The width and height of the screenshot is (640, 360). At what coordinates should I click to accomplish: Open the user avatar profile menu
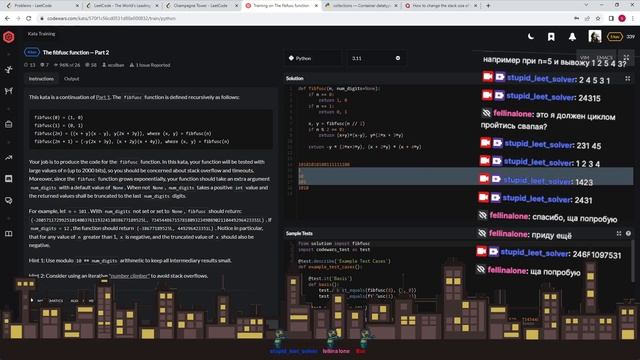tap(595, 36)
